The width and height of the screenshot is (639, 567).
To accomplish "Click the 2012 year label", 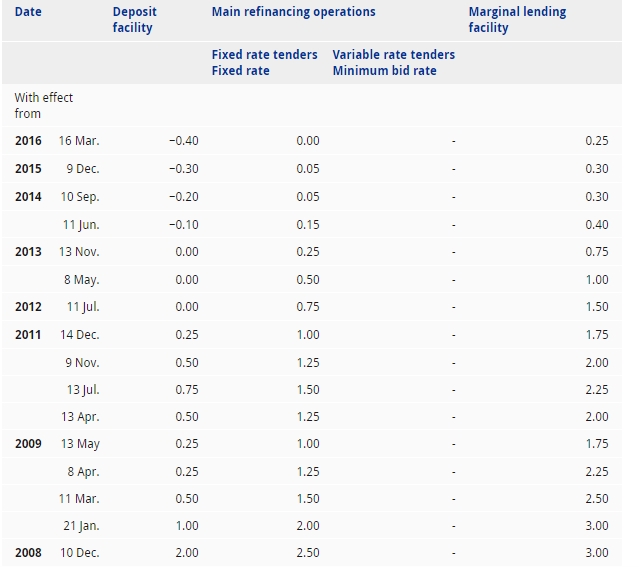I will (28, 308).
